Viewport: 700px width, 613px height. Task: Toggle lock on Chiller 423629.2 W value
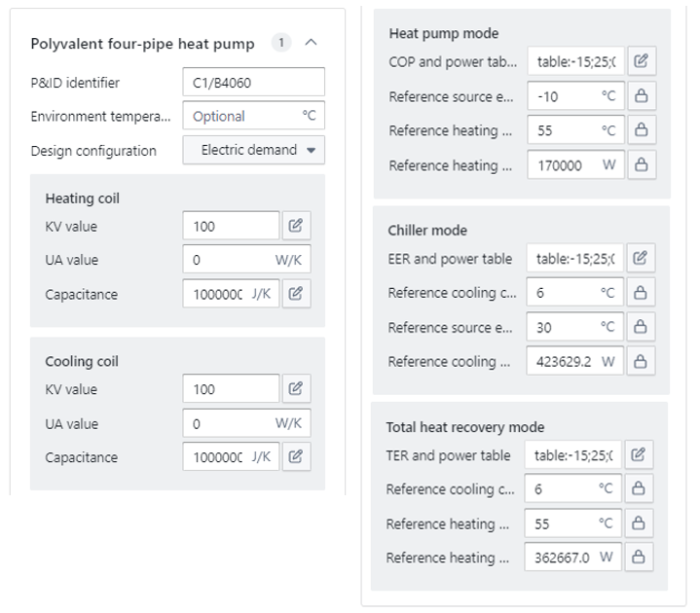pyautogui.click(x=641, y=361)
